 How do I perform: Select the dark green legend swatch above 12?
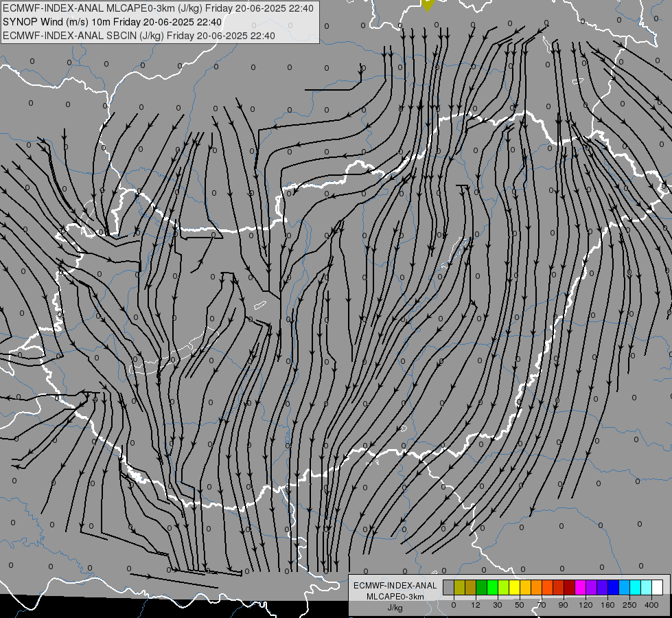point(481,588)
